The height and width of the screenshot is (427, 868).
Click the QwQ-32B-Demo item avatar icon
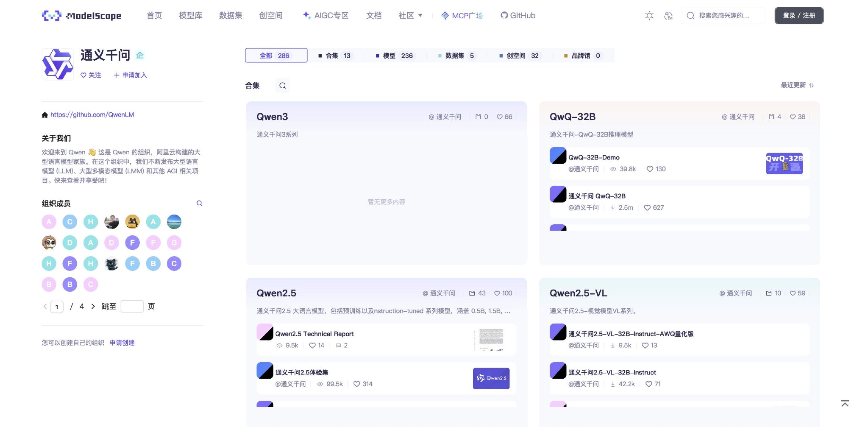[x=558, y=156]
